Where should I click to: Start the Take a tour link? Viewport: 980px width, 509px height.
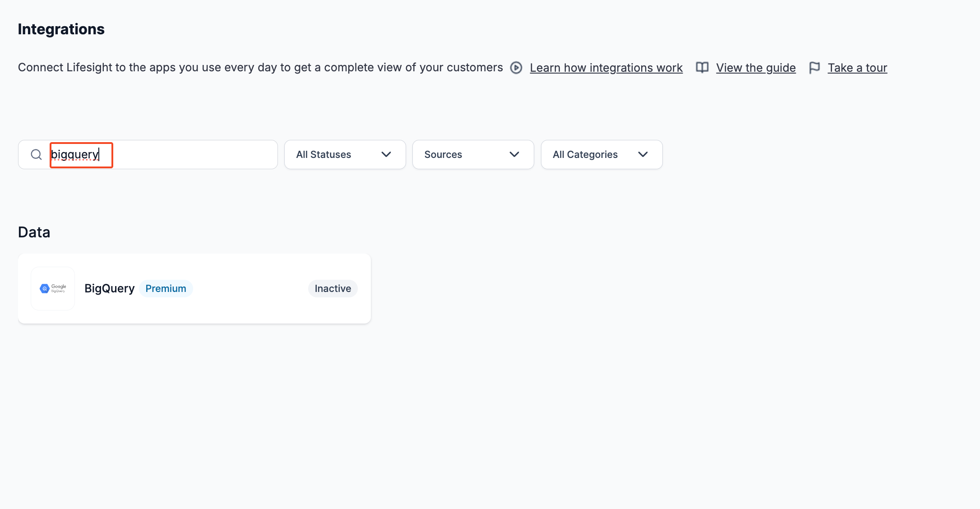click(x=857, y=68)
